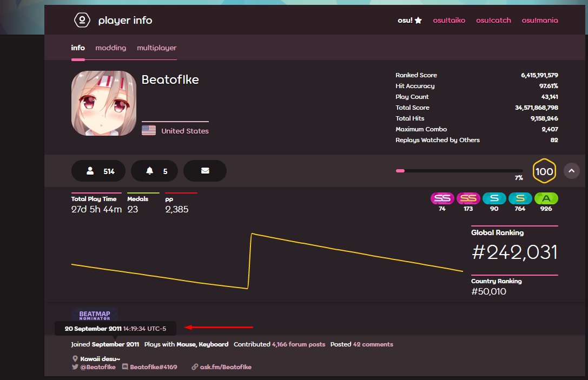Select the osu! standard mode tab
This screenshot has height=380, width=588.
pyautogui.click(x=409, y=20)
